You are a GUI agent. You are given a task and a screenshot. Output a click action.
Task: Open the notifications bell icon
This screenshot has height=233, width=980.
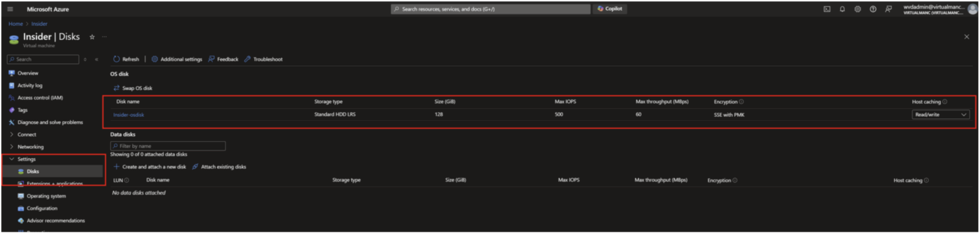pyautogui.click(x=842, y=9)
